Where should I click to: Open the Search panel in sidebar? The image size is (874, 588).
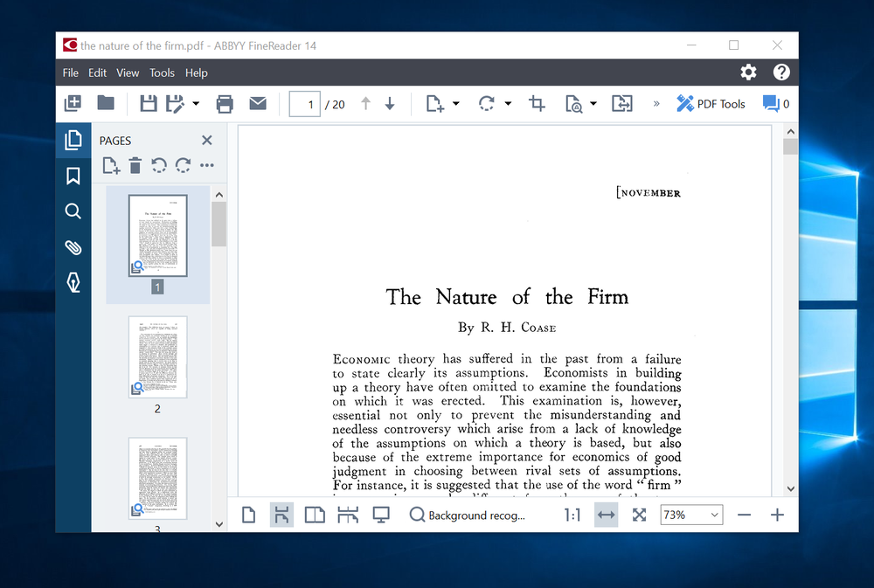[x=73, y=211]
